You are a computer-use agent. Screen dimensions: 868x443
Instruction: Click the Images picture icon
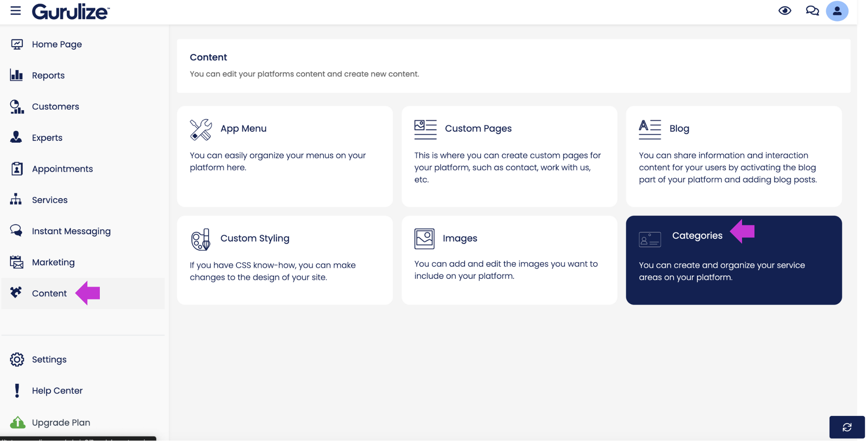[x=425, y=239]
